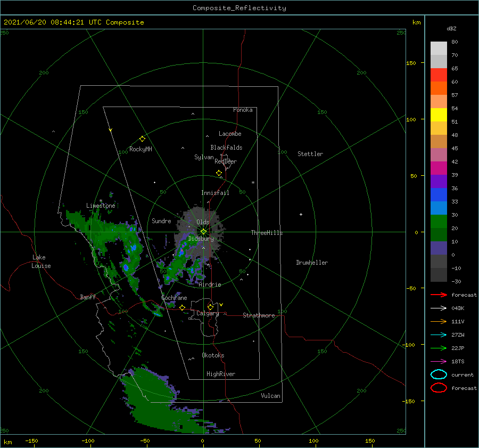479x448 pixels.
Task: Click the dBZ legend heading
Action: (x=451, y=28)
